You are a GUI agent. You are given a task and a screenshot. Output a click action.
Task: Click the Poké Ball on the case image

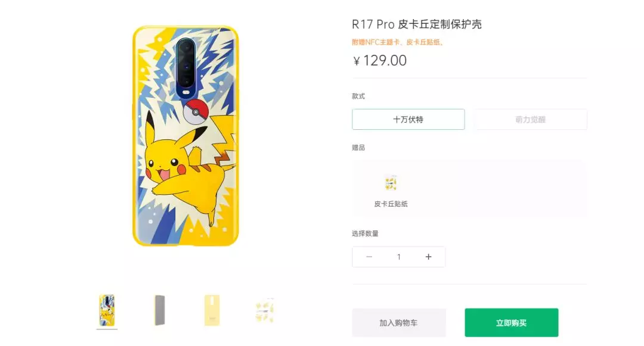tap(196, 111)
